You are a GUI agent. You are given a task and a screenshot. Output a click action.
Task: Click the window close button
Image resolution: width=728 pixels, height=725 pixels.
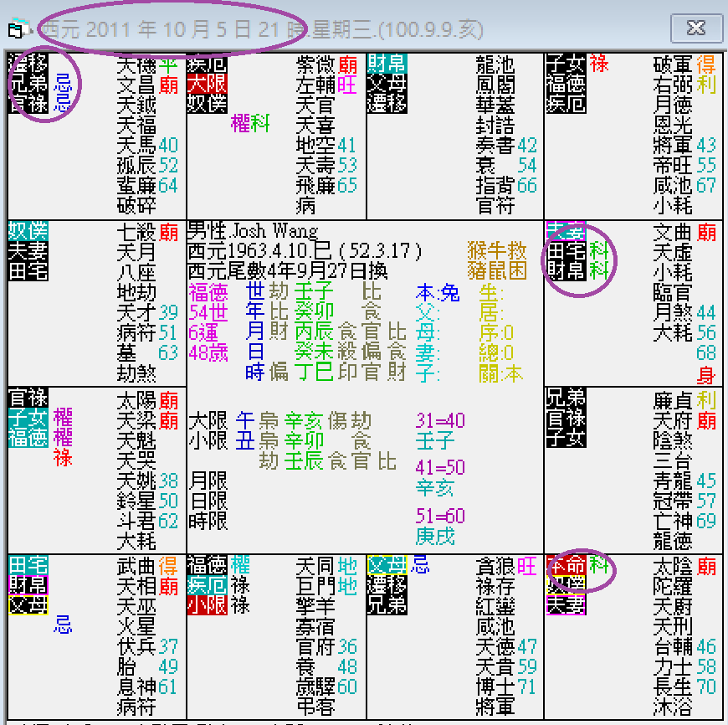pyautogui.click(x=696, y=28)
